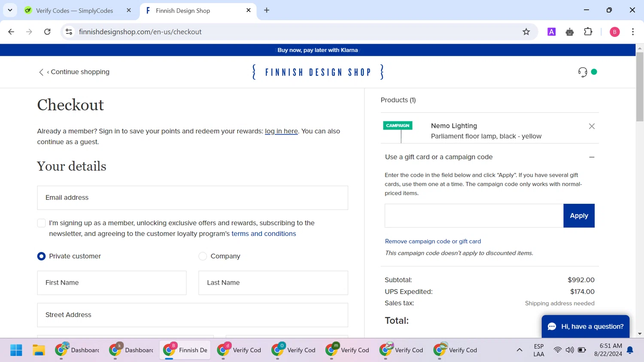The height and width of the screenshot is (362, 644).
Task: Click the page vertical scrollbar
Action: tap(640, 87)
